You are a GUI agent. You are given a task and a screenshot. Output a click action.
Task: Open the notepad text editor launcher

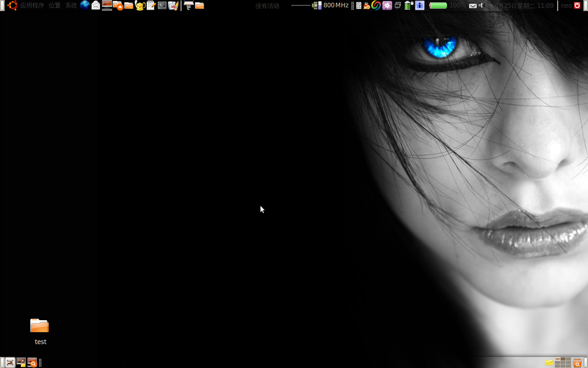pyautogui.click(x=151, y=6)
